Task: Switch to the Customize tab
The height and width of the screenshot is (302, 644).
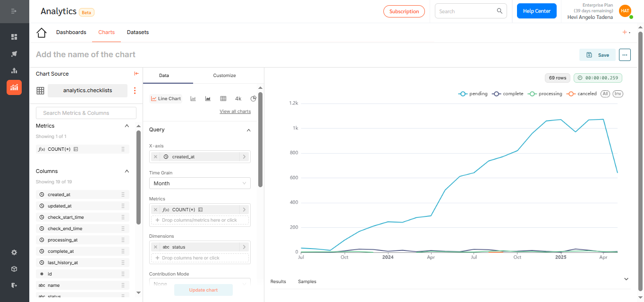Action: tap(224, 76)
